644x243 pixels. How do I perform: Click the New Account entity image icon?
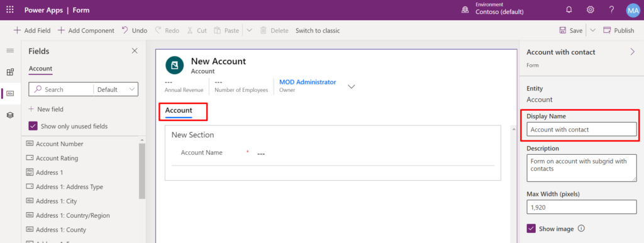[175, 65]
